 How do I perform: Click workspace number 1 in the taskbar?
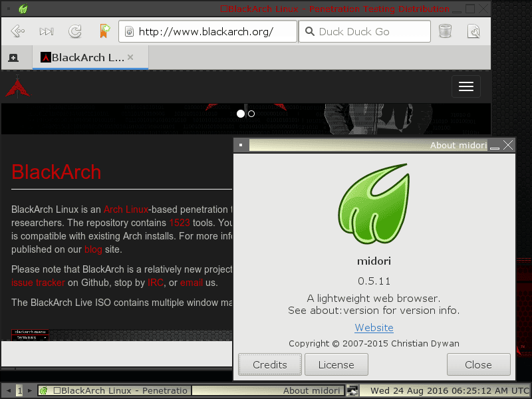(x=20, y=390)
